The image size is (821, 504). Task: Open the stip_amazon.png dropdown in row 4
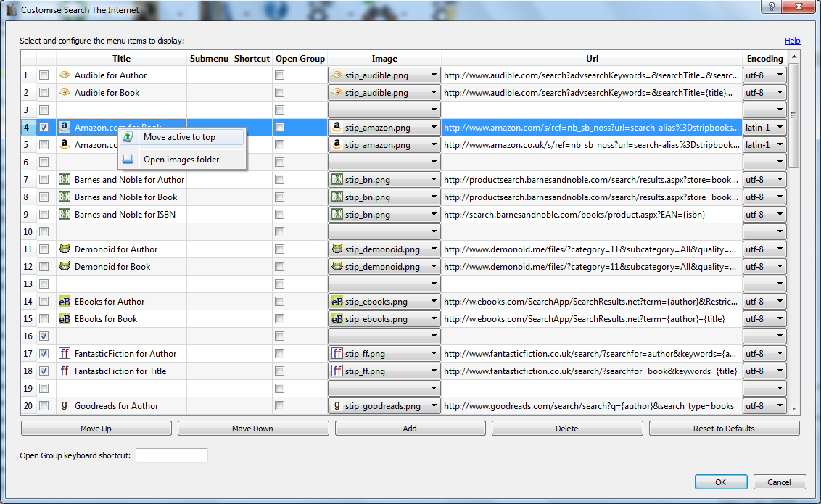click(384, 127)
